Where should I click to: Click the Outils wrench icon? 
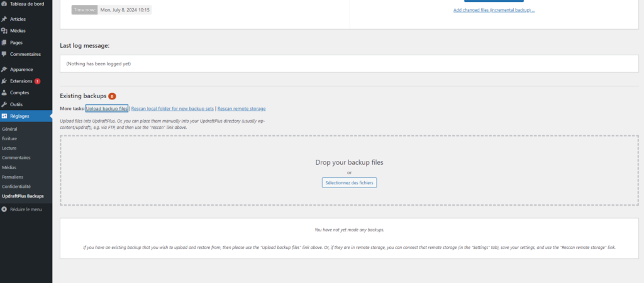point(4,104)
